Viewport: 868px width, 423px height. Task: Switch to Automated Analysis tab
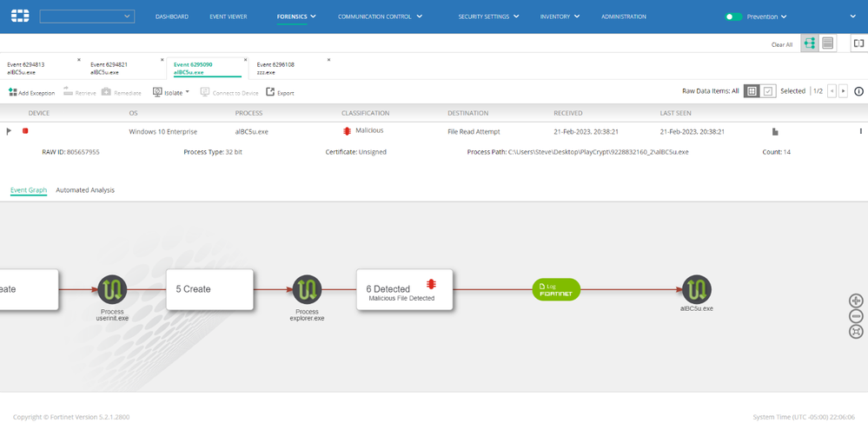(85, 190)
